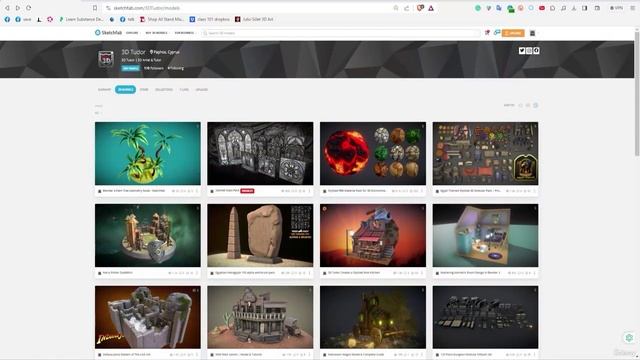Open the Stained Glass Pack thumbnail
The width and height of the screenshot is (640, 360).
click(260, 153)
